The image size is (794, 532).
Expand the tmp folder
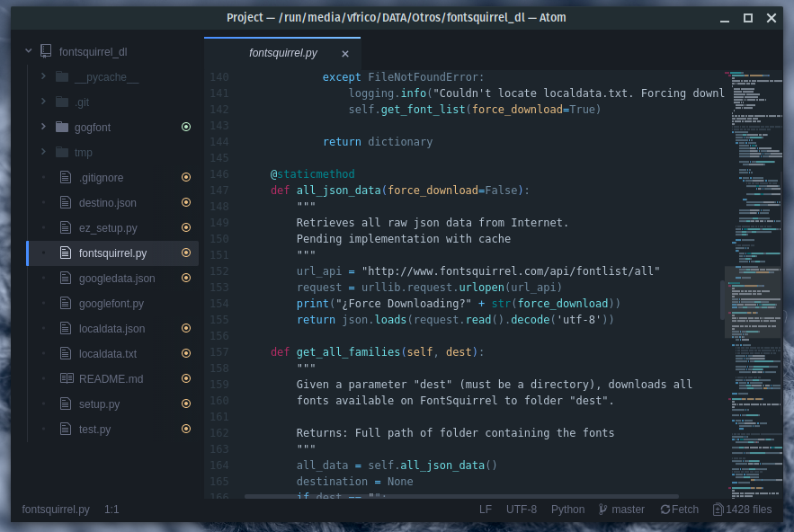[43, 152]
